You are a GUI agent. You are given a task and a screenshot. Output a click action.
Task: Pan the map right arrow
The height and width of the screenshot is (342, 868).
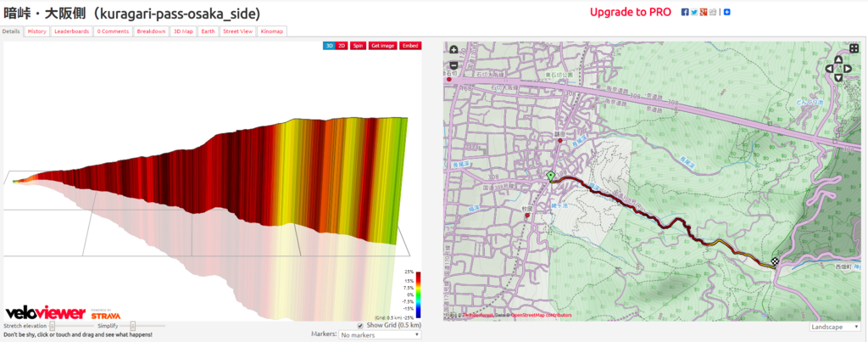[x=847, y=69]
